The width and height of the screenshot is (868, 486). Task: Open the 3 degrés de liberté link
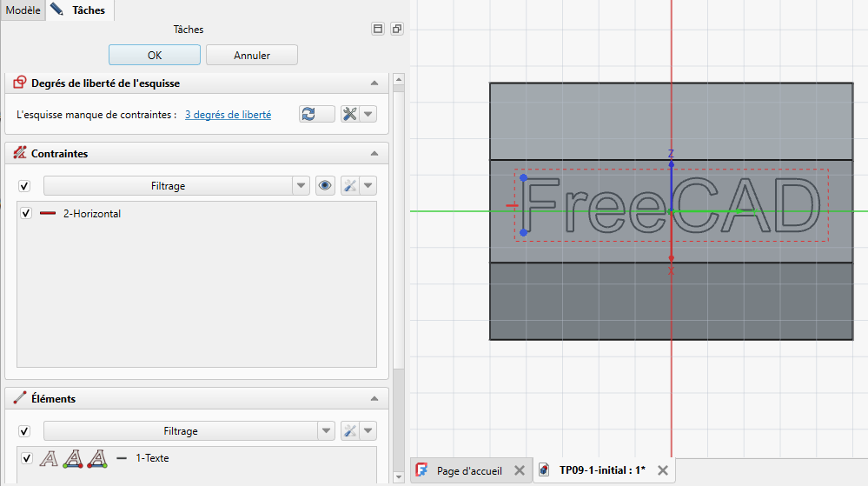pyautogui.click(x=228, y=115)
